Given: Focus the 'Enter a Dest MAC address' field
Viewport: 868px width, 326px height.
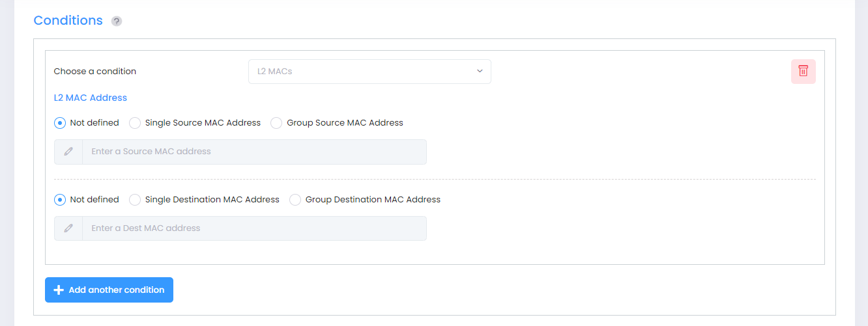Looking at the screenshot, I should [x=254, y=228].
